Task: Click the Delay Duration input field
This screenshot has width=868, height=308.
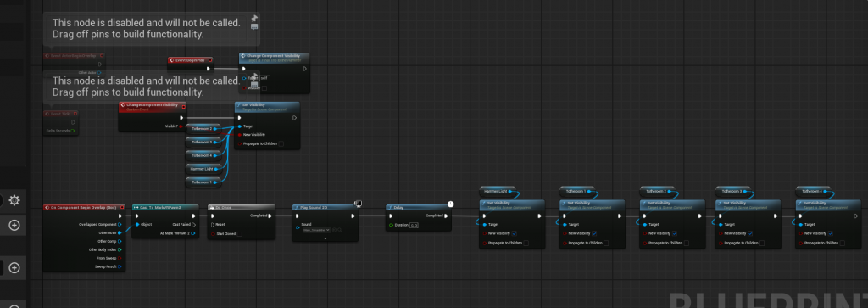Action: point(414,225)
